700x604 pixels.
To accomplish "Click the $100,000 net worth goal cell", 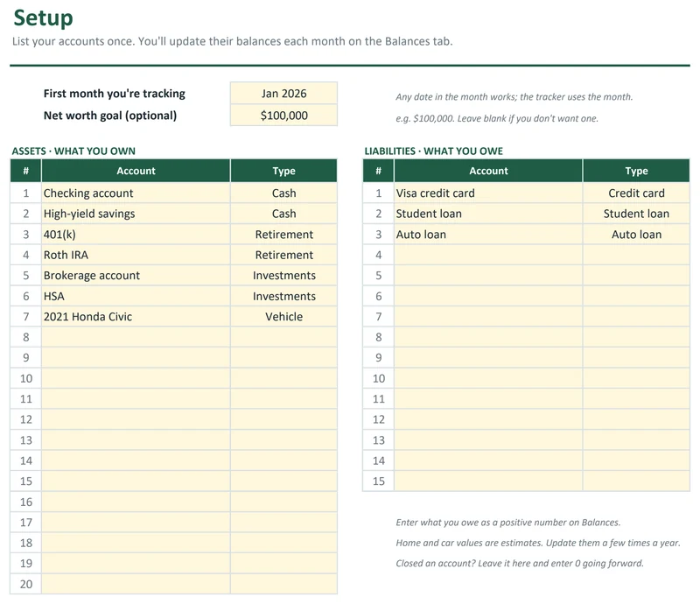I will [x=283, y=116].
